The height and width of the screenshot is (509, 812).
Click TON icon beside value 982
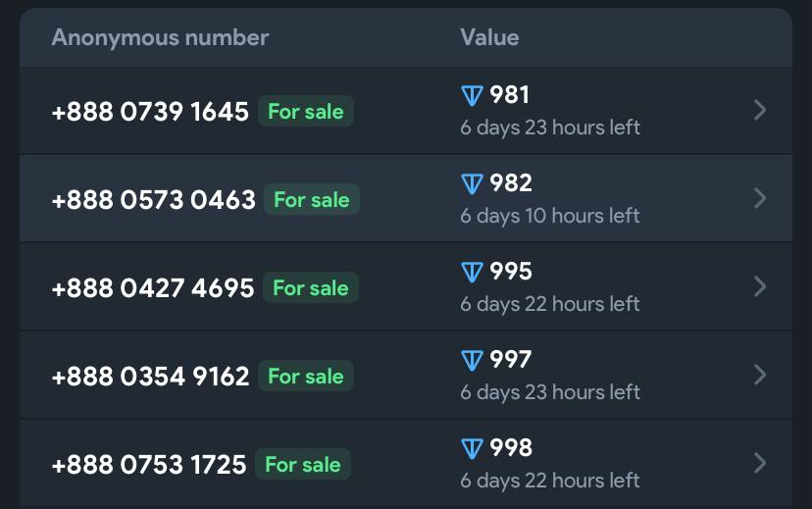click(472, 183)
